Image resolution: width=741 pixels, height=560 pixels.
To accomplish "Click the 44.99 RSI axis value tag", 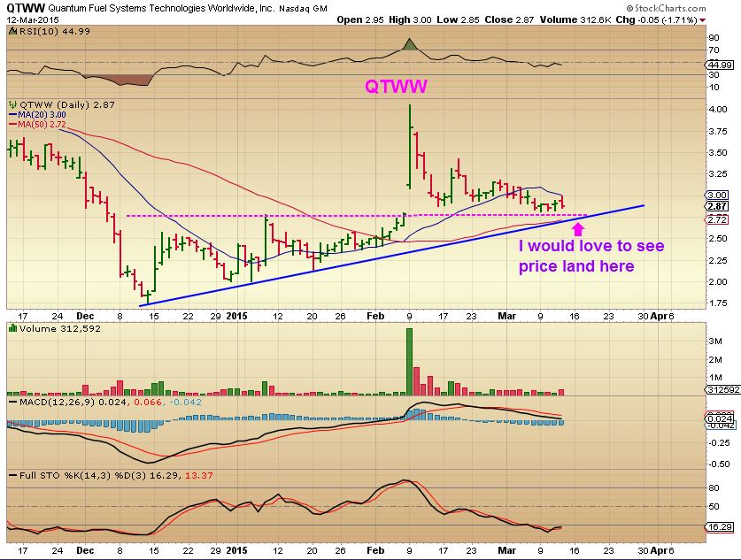I will tap(719, 65).
